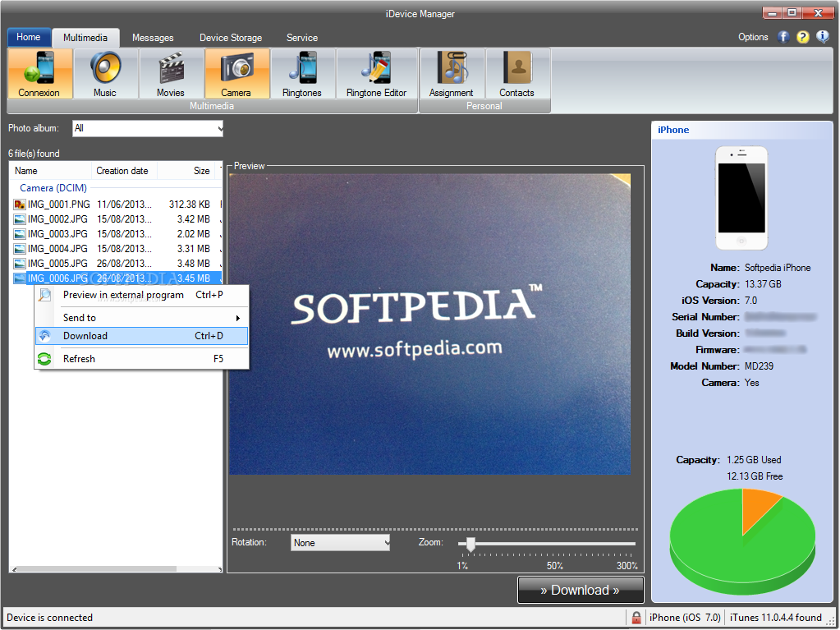Viewport: 840px width, 630px height.
Task: Launch the Ringtone Editor
Action: [x=377, y=73]
